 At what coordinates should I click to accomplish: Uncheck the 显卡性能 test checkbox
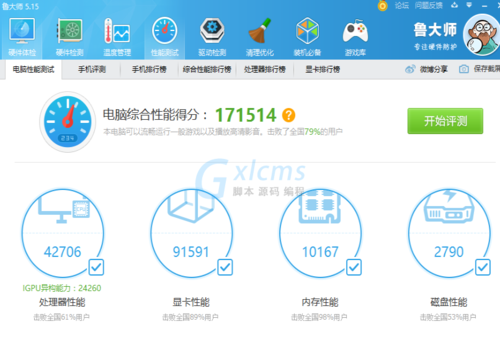click(x=225, y=267)
